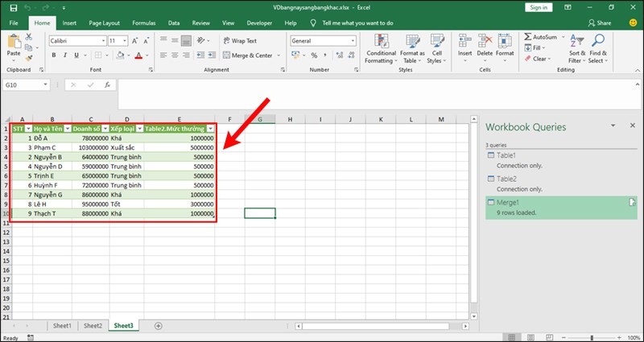Align text to the left

tap(163, 55)
